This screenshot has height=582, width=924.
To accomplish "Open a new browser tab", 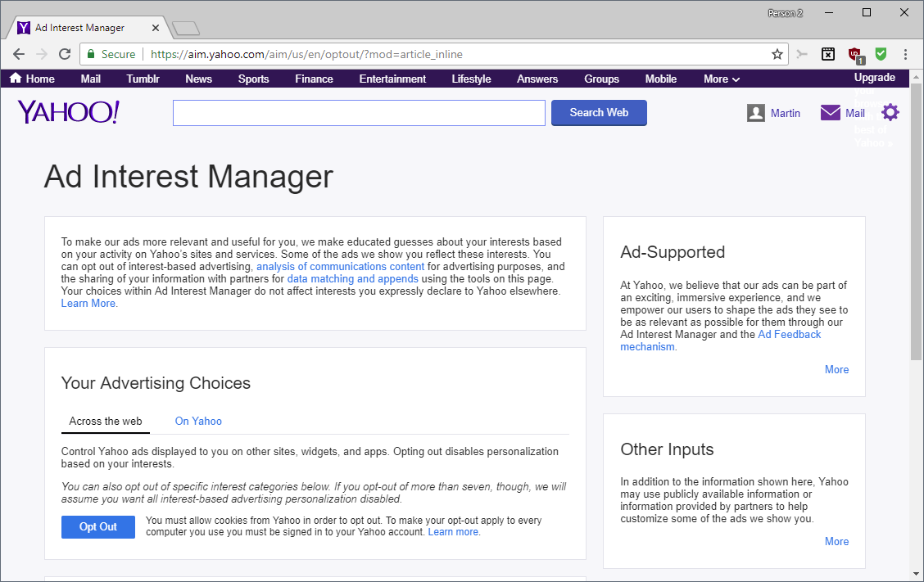I will click(186, 28).
